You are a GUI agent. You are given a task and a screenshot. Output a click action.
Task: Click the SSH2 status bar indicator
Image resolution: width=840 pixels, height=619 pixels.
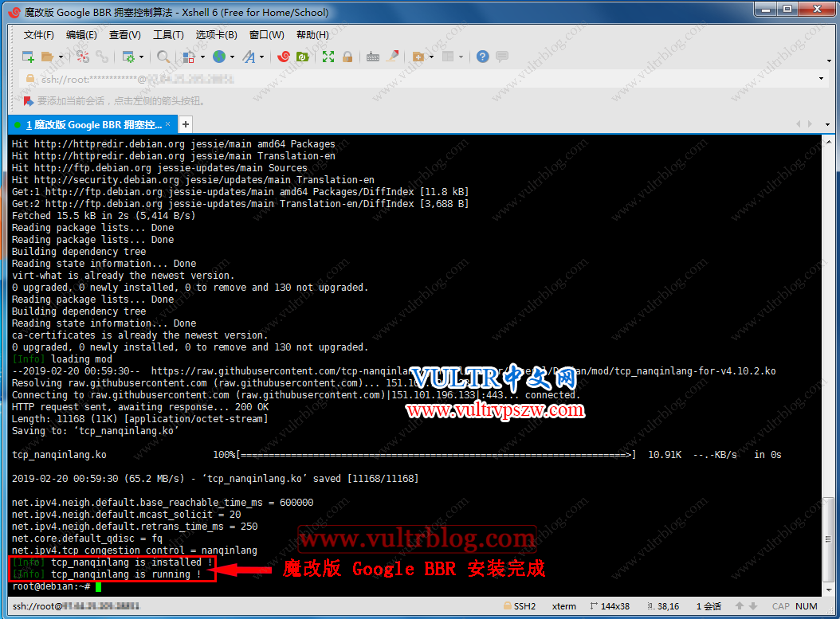click(520, 606)
